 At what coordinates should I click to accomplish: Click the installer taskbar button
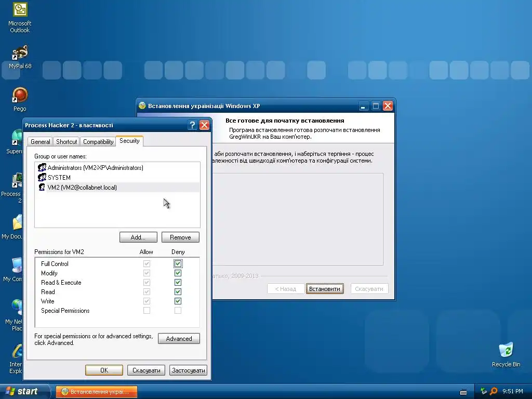tap(97, 392)
